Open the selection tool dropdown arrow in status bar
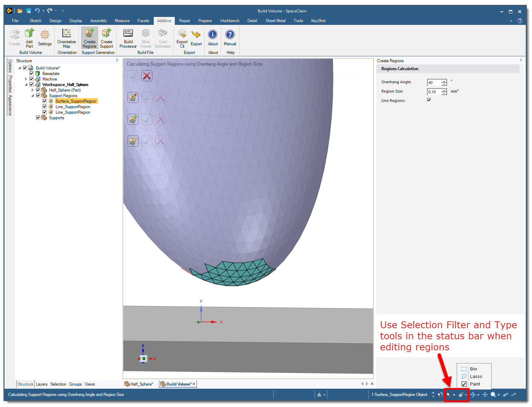532x407 pixels. pos(454,395)
